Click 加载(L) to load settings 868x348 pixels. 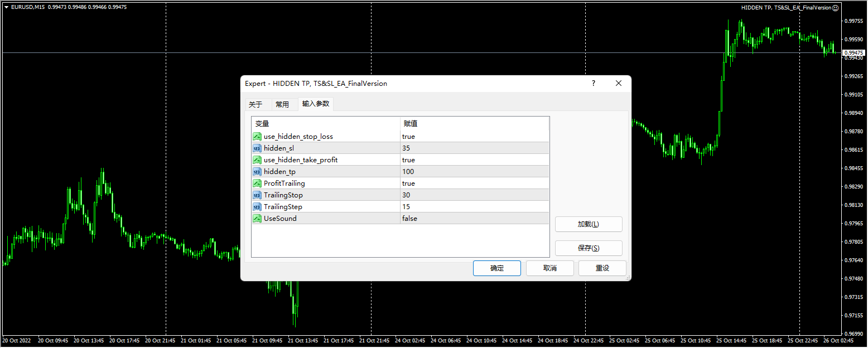(x=588, y=224)
